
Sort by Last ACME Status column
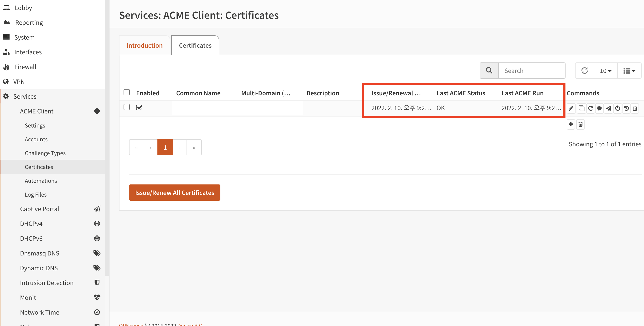coord(461,93)
